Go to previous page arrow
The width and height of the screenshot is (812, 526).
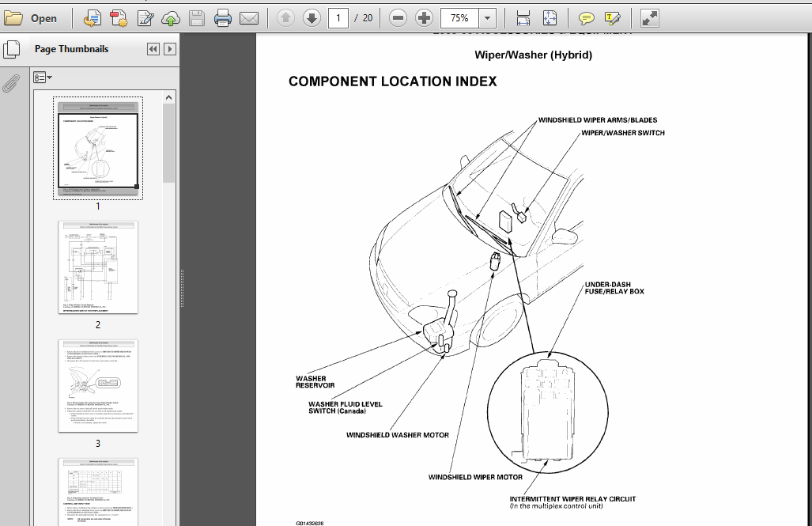tap(285, 19)
